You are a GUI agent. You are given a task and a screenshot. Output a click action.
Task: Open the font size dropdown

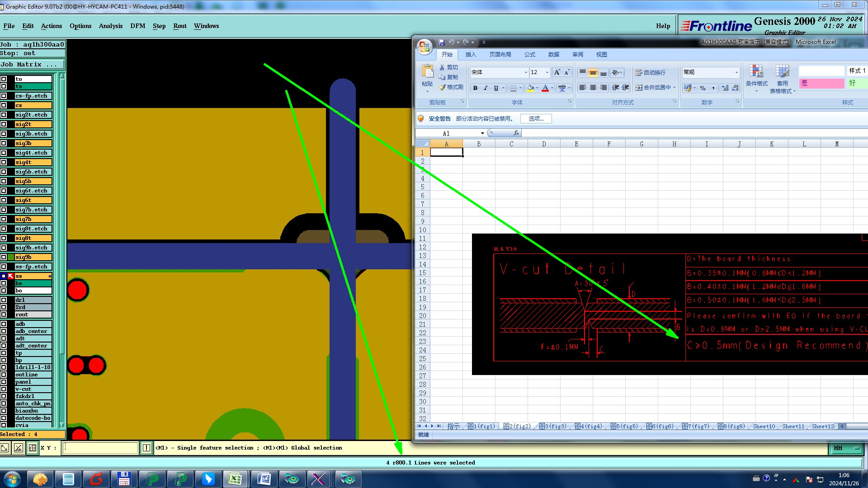coord(547,72)
